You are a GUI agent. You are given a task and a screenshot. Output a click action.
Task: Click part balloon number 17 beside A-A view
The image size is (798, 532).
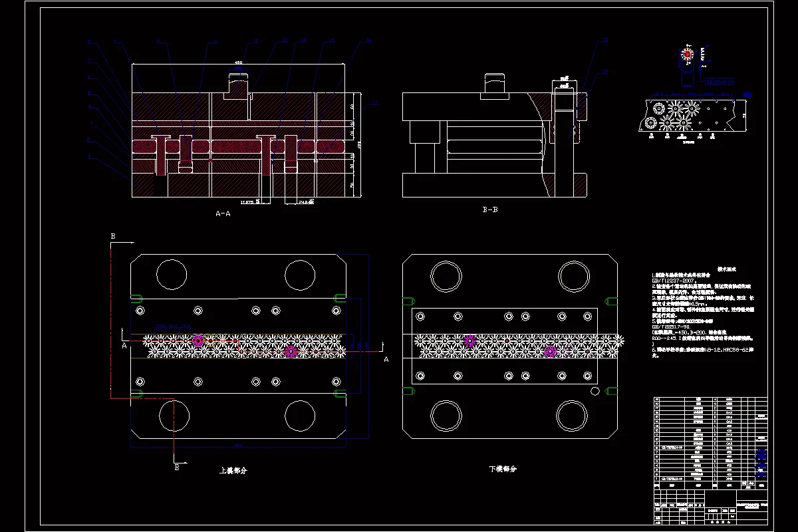(x=374, y=103)
